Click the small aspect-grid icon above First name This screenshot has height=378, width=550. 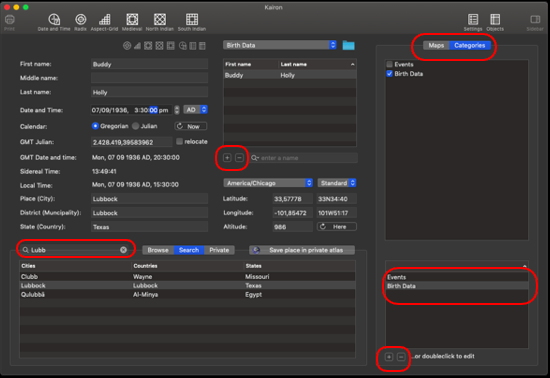(x=138, y=46)
